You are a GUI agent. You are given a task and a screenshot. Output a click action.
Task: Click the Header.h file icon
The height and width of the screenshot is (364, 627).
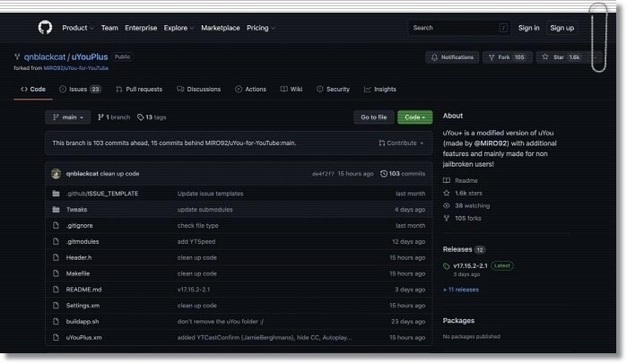(x=56, y=257)
